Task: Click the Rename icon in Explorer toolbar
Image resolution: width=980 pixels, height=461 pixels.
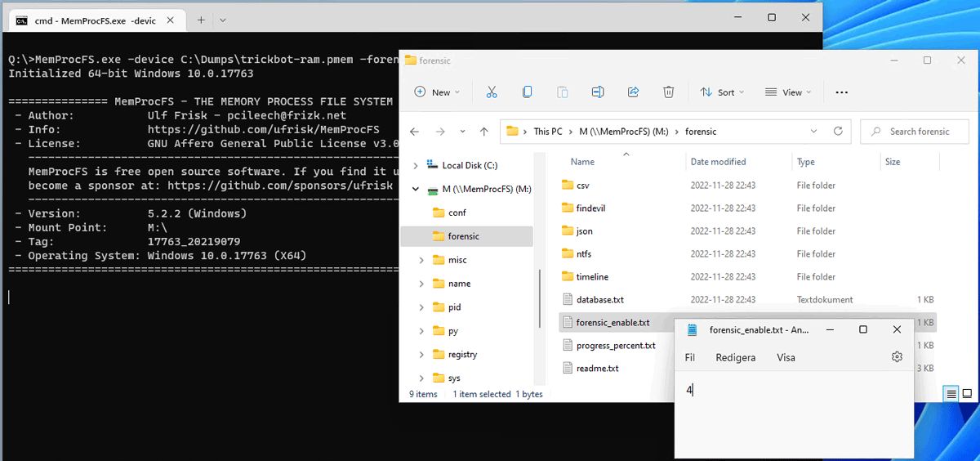Action: [x=598, y=92]
